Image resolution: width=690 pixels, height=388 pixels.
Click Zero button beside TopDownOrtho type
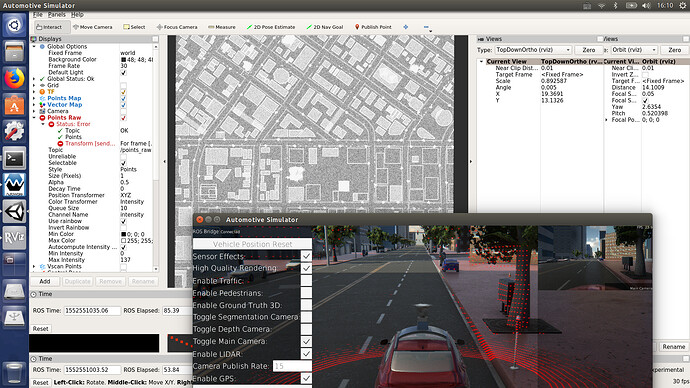[588, 50]
